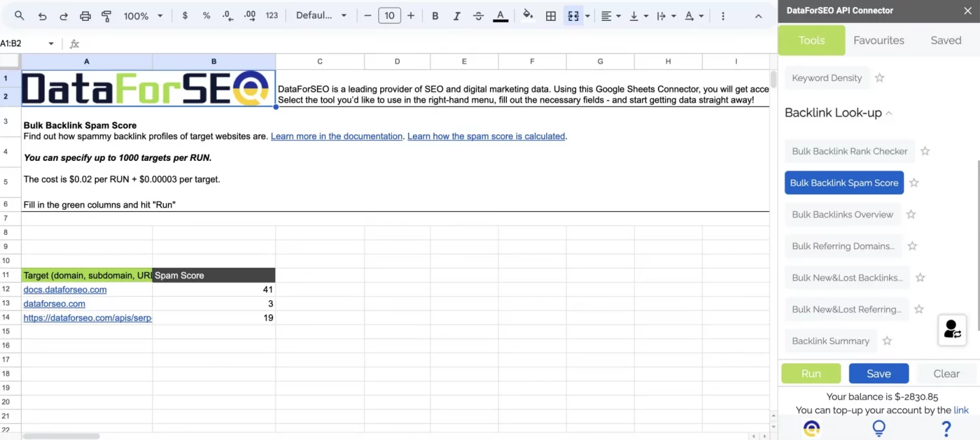980x440 pixels.
Task: Collapse the toolbar with the up chevron
Action: coord(759,16)
